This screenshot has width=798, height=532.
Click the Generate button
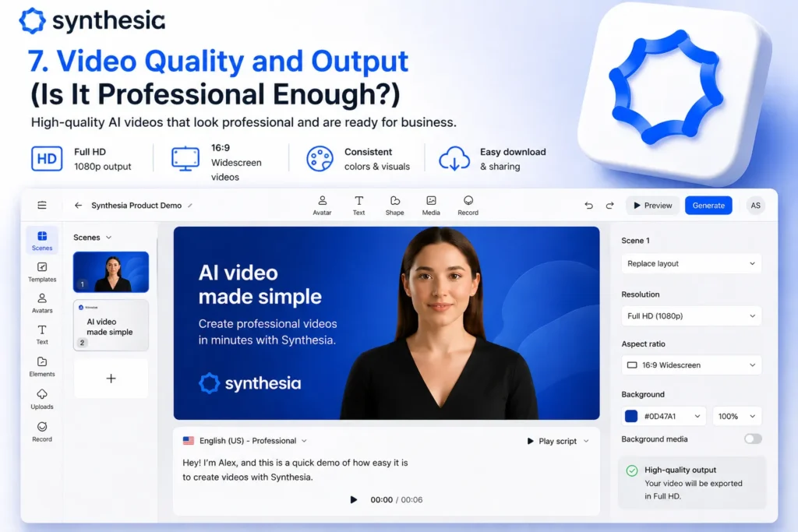(x=708, y=206)
